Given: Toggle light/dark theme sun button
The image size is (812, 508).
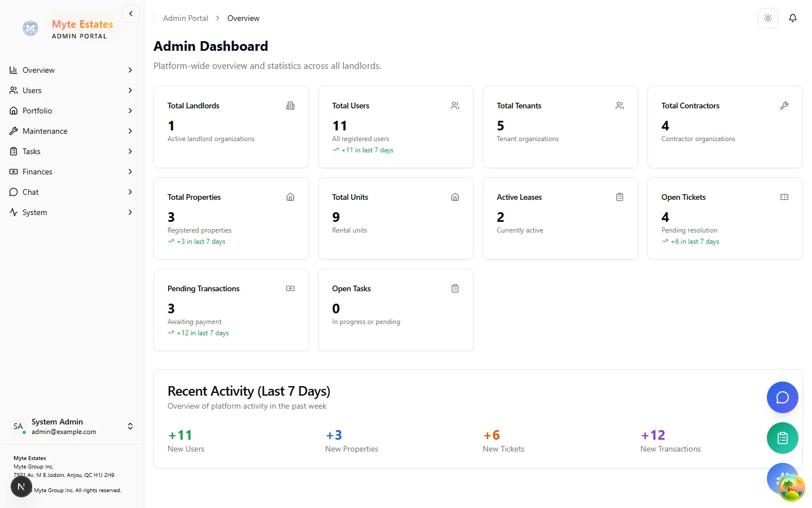Looking at the screenshot, I should [x=768, y=18].
